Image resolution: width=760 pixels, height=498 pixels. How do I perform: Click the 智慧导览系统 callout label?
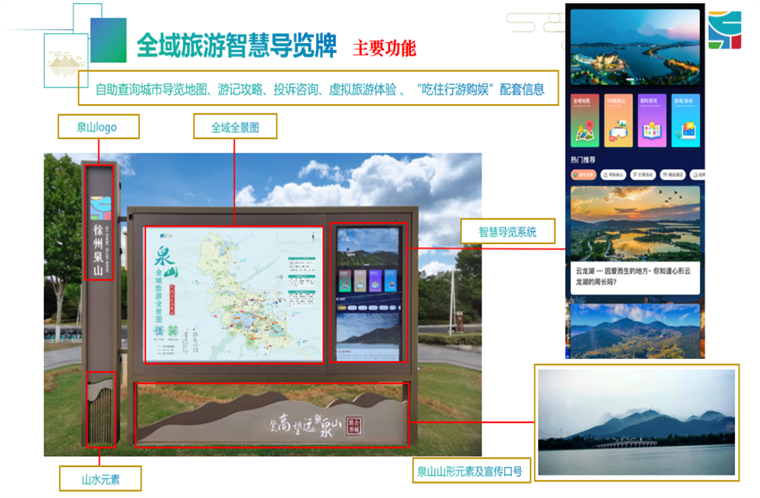pyautogui.click(x=507, y=231)
